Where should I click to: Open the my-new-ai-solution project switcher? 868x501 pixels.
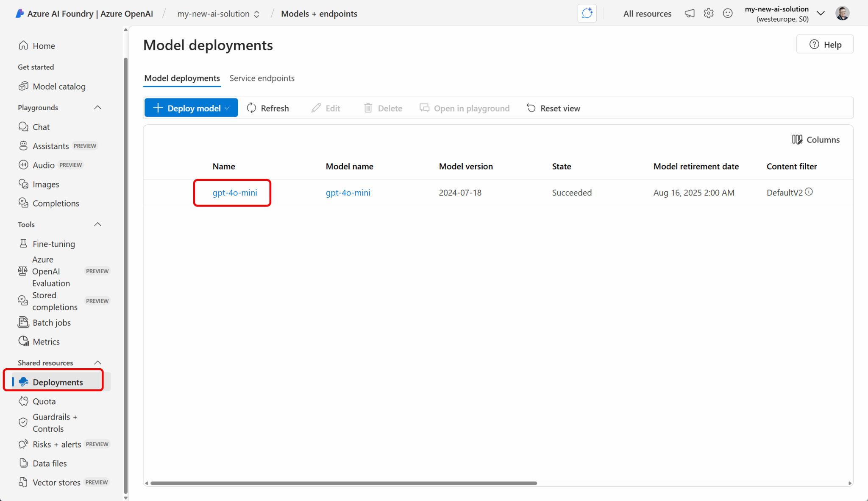point(256,14)
